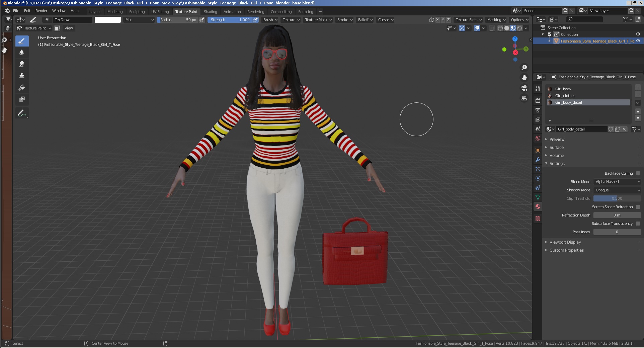The width and height of the screenshot is (644, 348).
Task: Collapse the Settings panel
Action: pyautogui.click(x=557, y=164)
